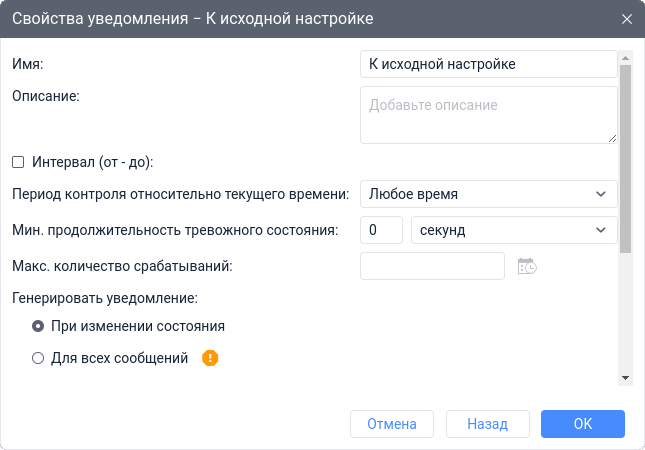Image resolution: width=645 pixels, height=450 pixels.
Task: Choose the "Для всех сообщений" radio option
Action: point(38,358)
